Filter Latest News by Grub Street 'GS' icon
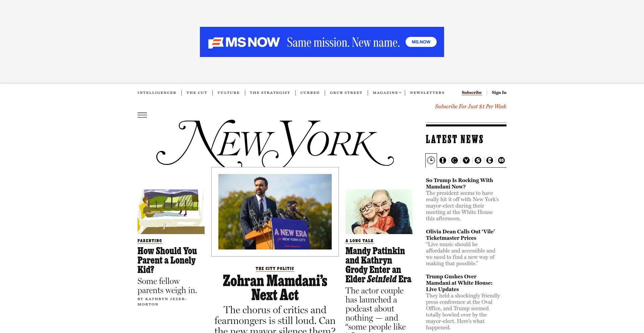Viewport: 644px width, 333px height. [x=501, y=160]
